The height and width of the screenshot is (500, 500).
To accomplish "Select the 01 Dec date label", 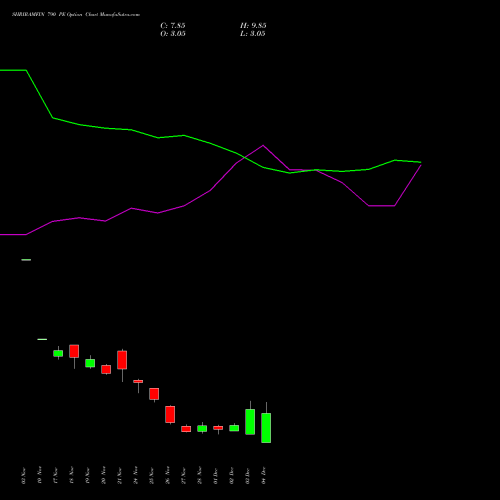I will tap(215, 476).
